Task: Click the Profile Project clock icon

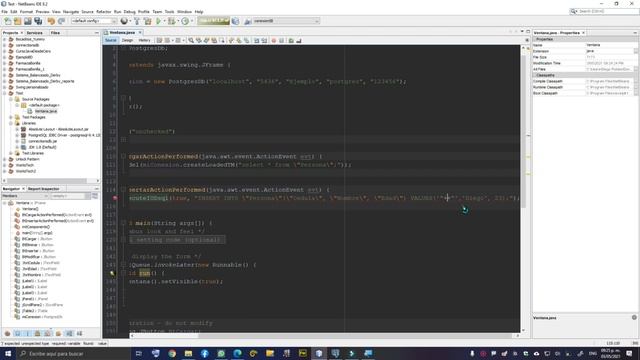Action: tap(185, 21)
